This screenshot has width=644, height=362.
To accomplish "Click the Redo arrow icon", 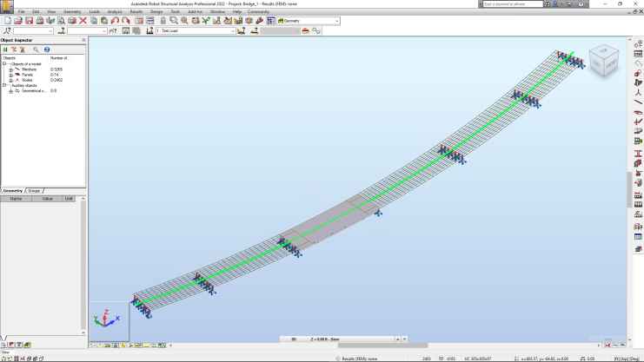I will point(125,20).
